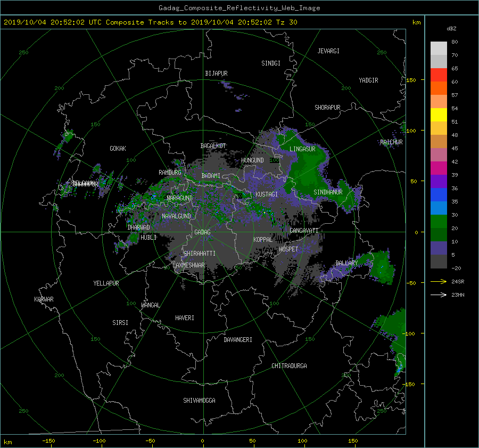
Task: Click the BADAMI city label
Action: 211,176
